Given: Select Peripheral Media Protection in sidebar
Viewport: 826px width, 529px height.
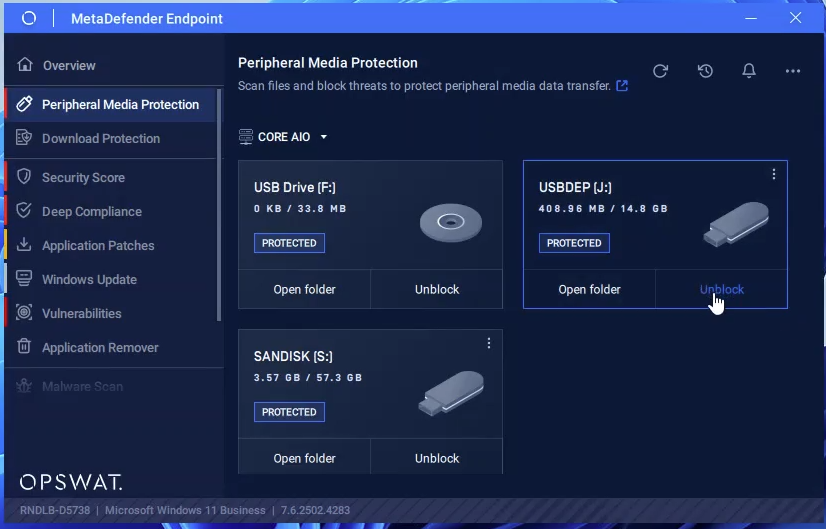Looking at the screenshot, I should [111, 104].
